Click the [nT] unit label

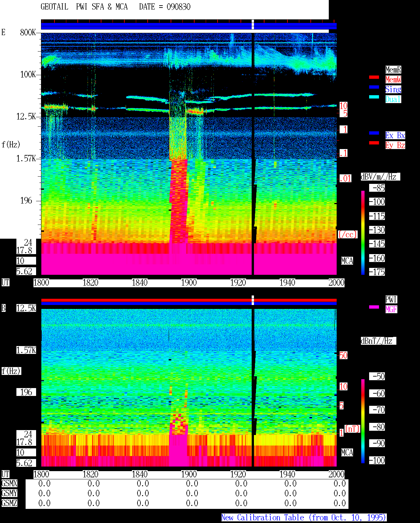pyautogui.click(x=352, y=429)
